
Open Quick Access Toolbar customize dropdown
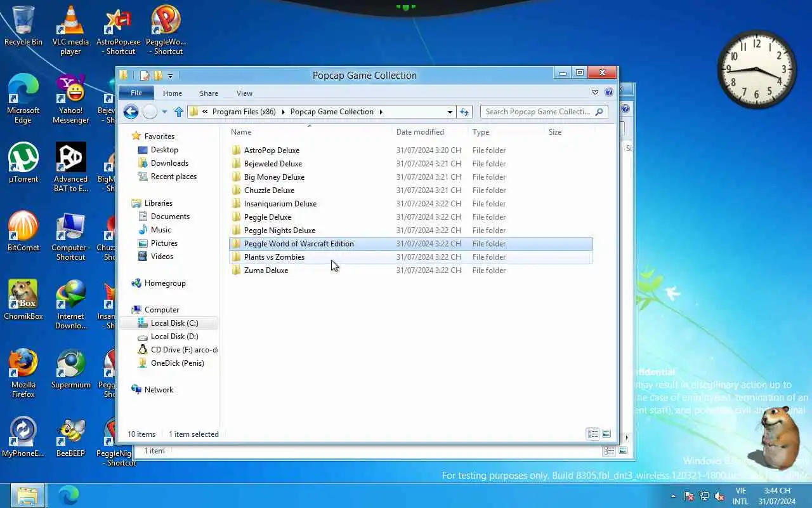click(170, 76)
